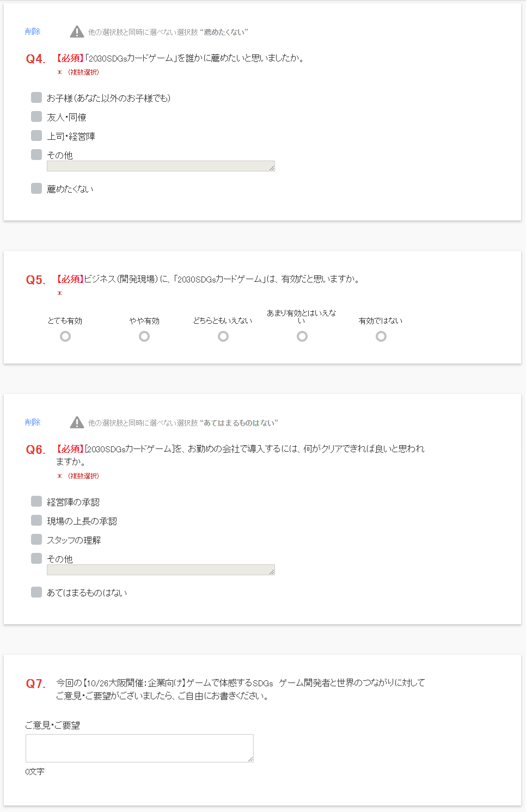Click the 削除 link above Q6
Screen dimensions: 526x812
point(32,422)
